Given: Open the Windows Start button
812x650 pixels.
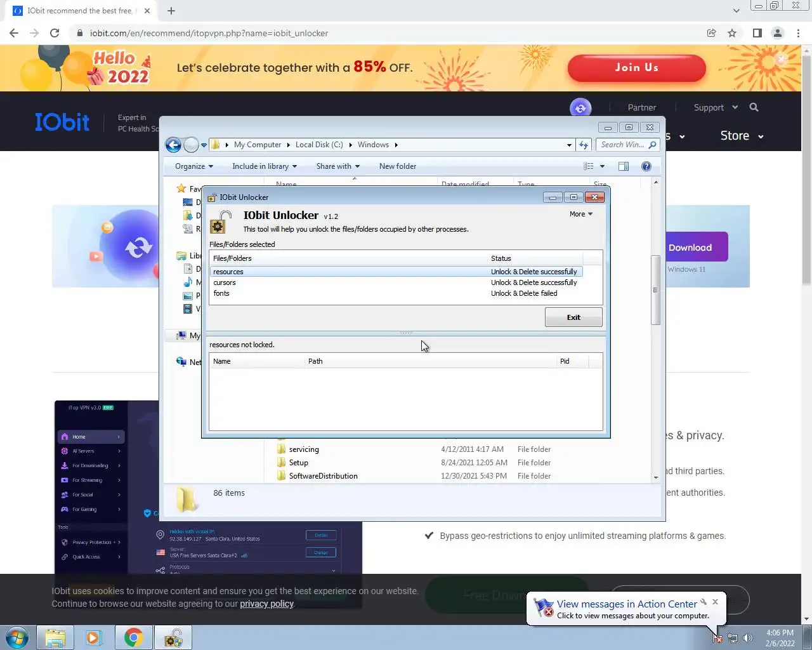Looking at the screenshot, I should (17, 637).
